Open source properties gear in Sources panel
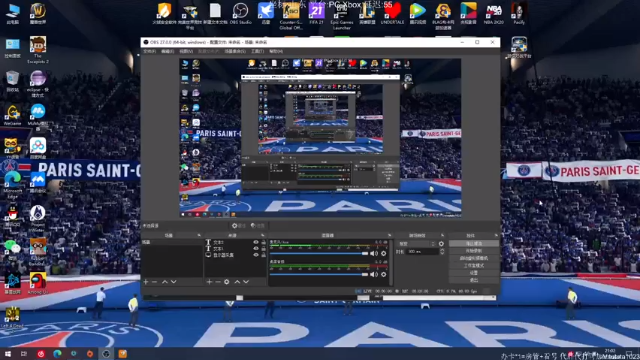The height and width of the screenshot is (360, 640). tap(227, 282)
